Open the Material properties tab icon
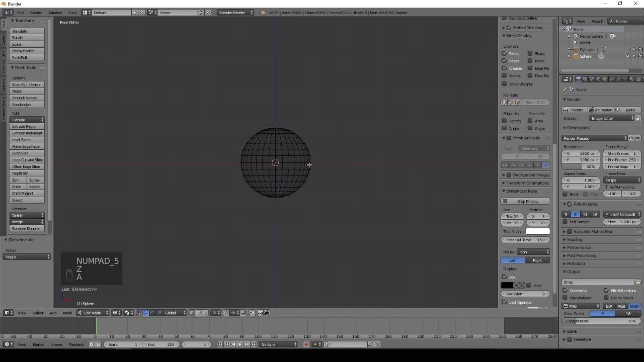Screen dimensions: 644x362 632,79
